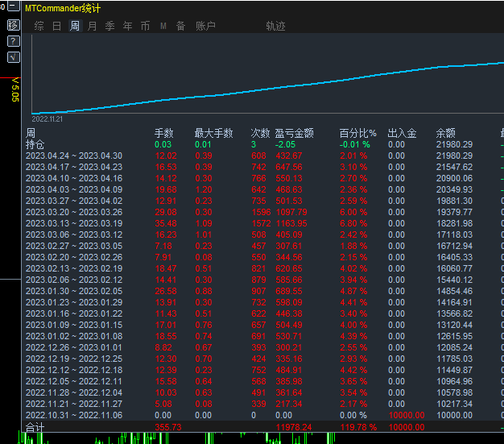Select row 2022.11.28 ~ 2022.12.04
The width and height of the screenshot is (504, 444).
262,392
